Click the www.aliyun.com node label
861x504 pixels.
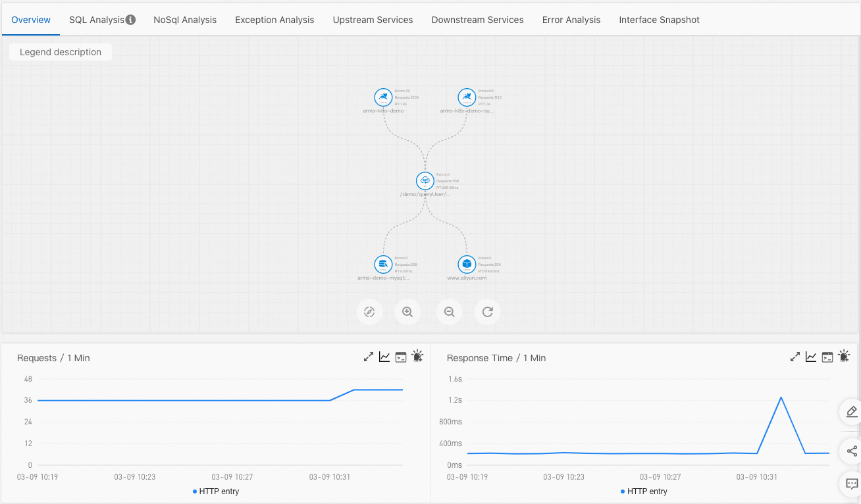click(x=467, y=278)
